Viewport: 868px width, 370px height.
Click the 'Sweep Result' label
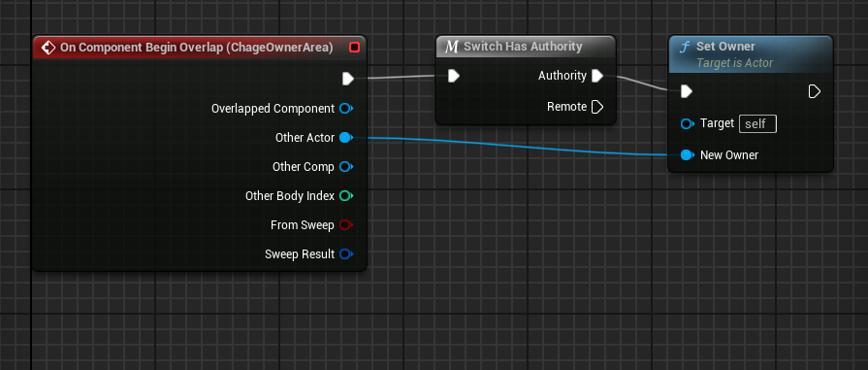coord(300,254)
